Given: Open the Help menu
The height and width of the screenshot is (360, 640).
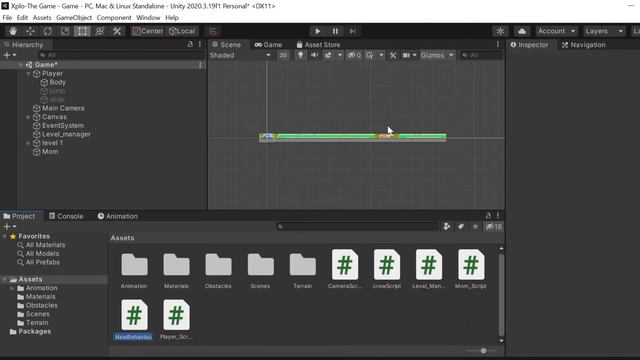Looking at the screenshot, I should click(x=172, y=18).
